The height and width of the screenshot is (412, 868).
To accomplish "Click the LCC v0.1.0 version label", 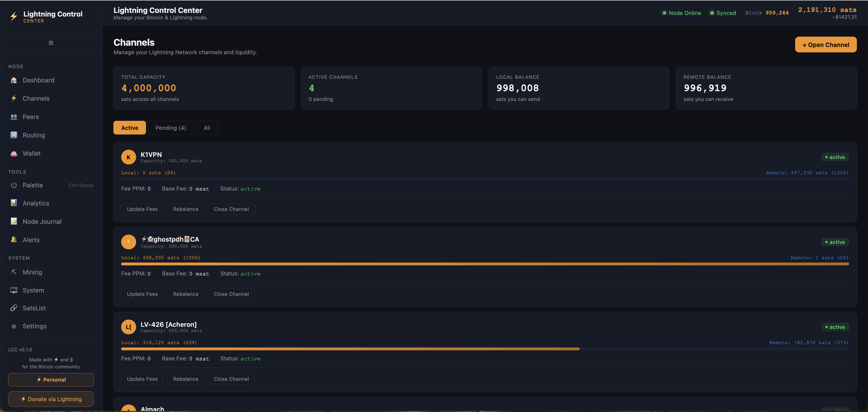I will pos(20,350).
